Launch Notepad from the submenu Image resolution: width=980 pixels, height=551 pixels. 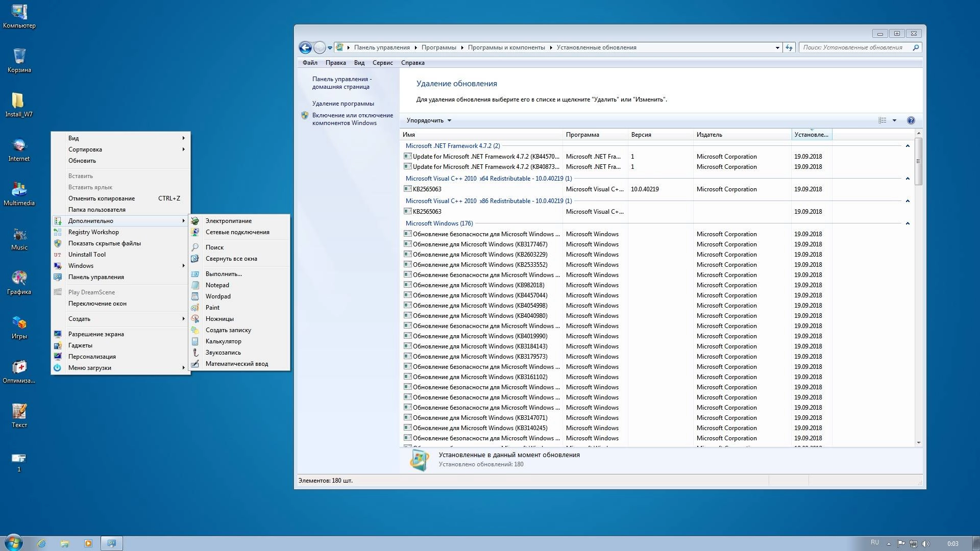[239, 285]
